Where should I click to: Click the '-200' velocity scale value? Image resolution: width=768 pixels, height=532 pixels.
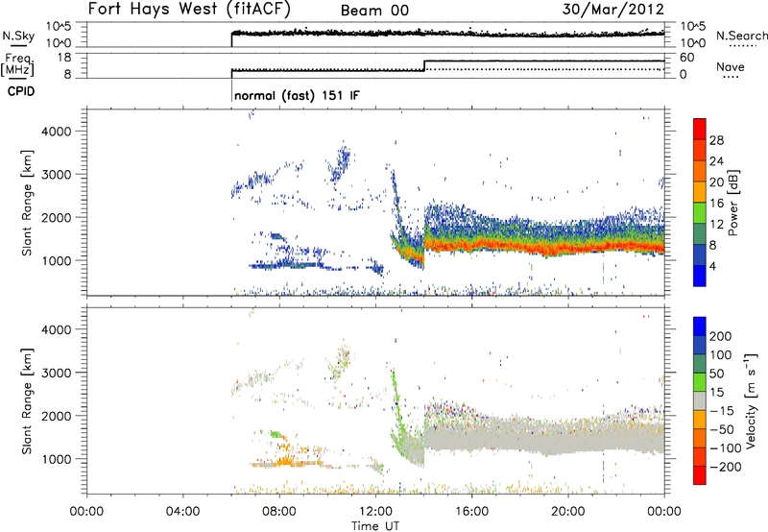[725, 467]
